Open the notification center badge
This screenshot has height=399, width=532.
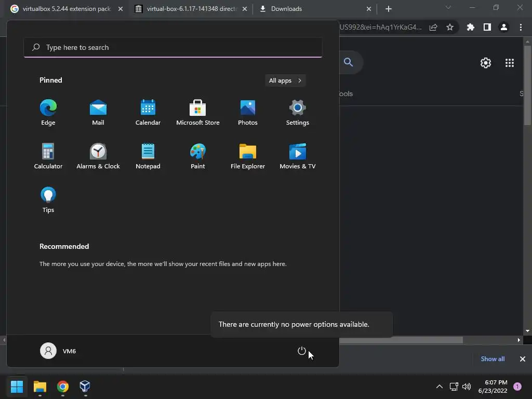coord(517,387)
